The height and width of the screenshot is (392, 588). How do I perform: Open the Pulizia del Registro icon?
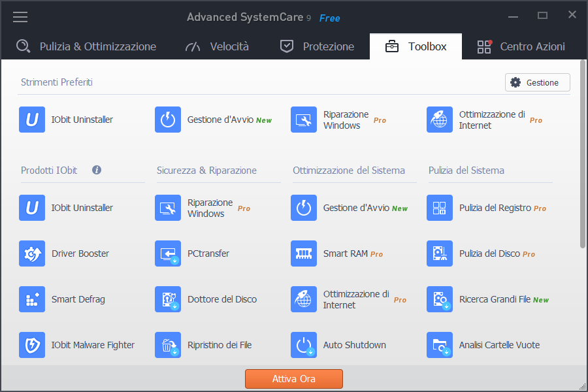(x=440, y=208)
